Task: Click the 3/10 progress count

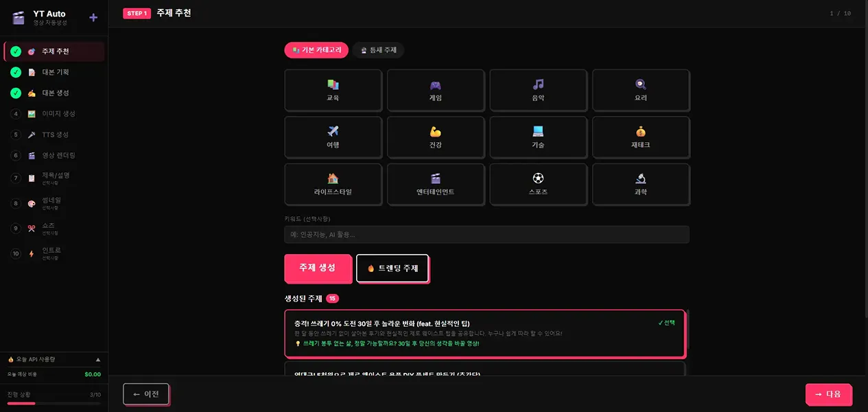Action: pyautogui.click(x=95, y=395)
